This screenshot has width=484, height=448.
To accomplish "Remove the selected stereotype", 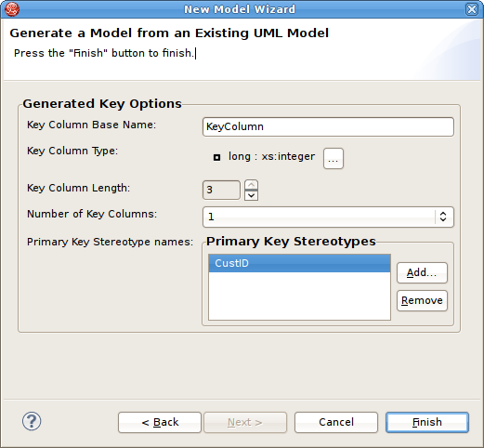I will 422,300.
